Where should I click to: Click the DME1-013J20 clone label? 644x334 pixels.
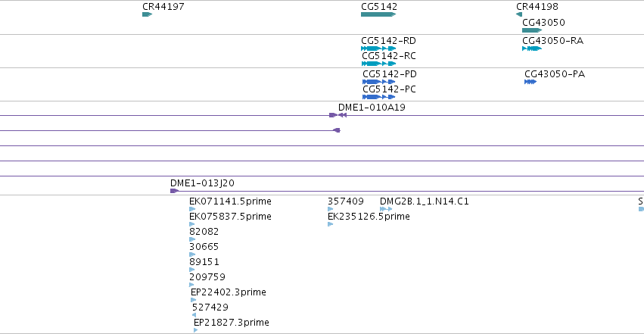pyautogui.click(x=203, y=183)
